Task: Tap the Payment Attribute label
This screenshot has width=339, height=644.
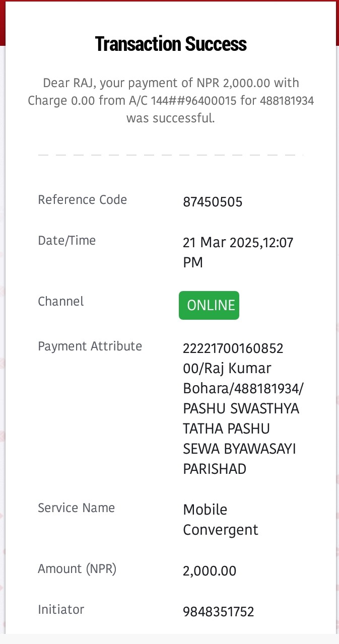Action: 90,346
